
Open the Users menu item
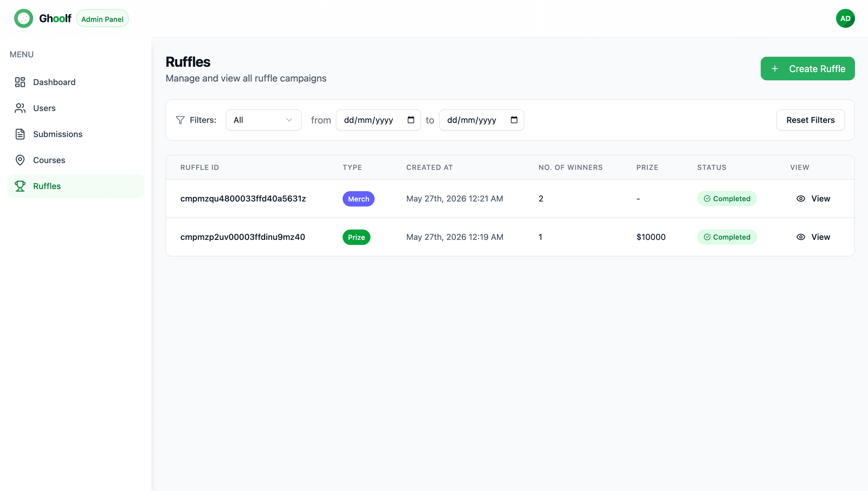(76, 108)
